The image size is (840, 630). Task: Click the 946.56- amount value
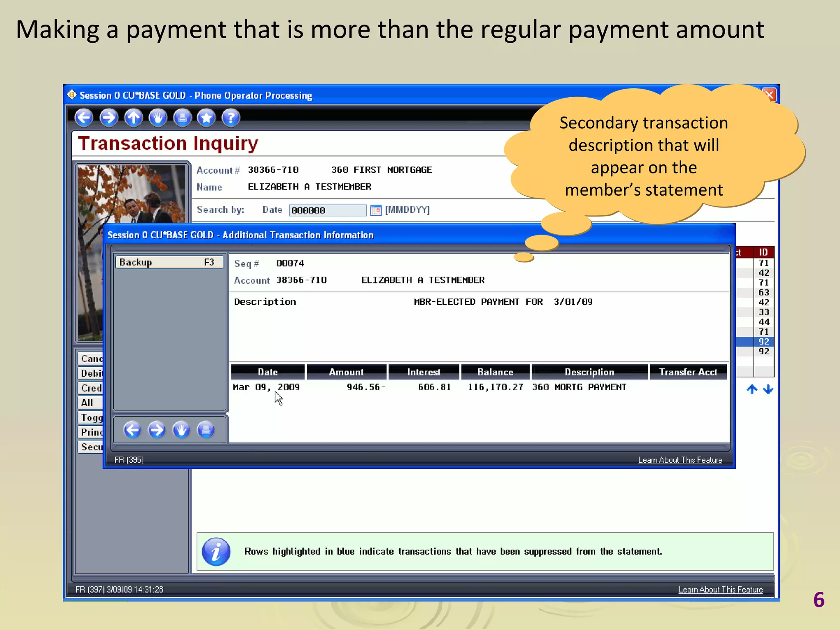pos(366,387)
